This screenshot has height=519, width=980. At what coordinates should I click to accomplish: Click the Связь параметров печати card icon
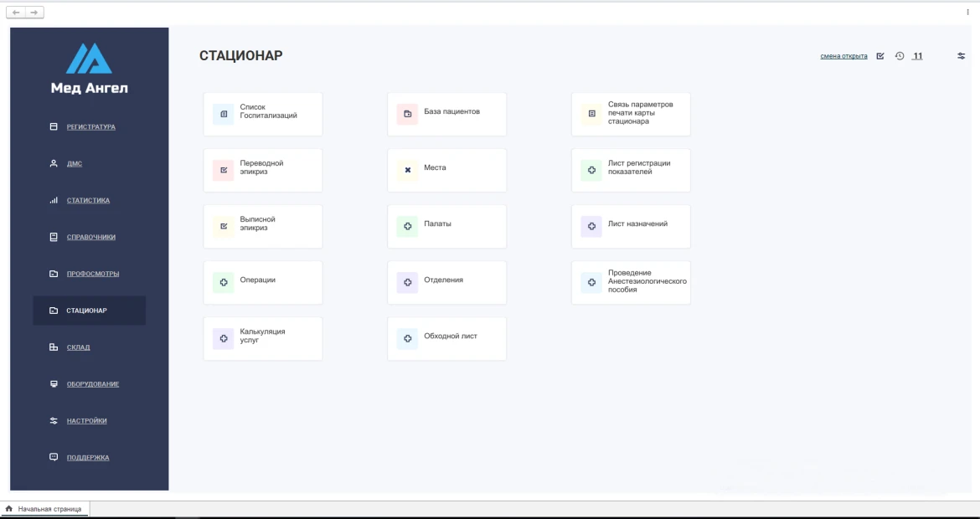(x=591, y=115)
